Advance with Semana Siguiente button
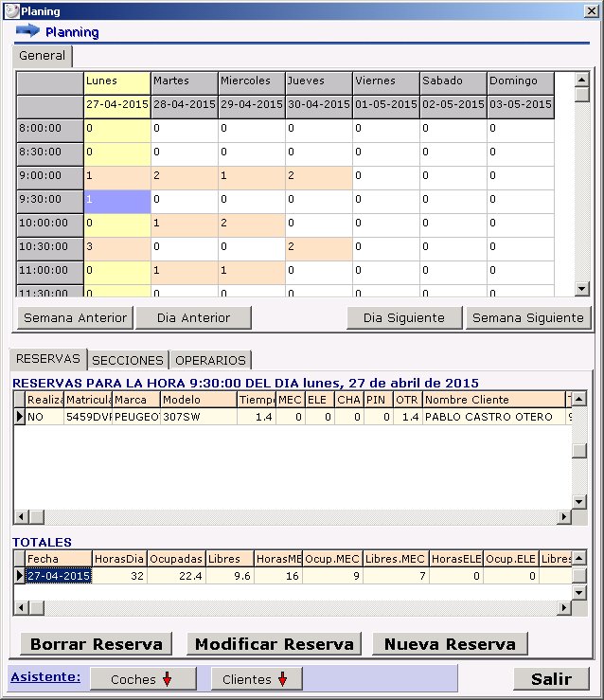This screenshot has width=604, height=700. point(528,318)
